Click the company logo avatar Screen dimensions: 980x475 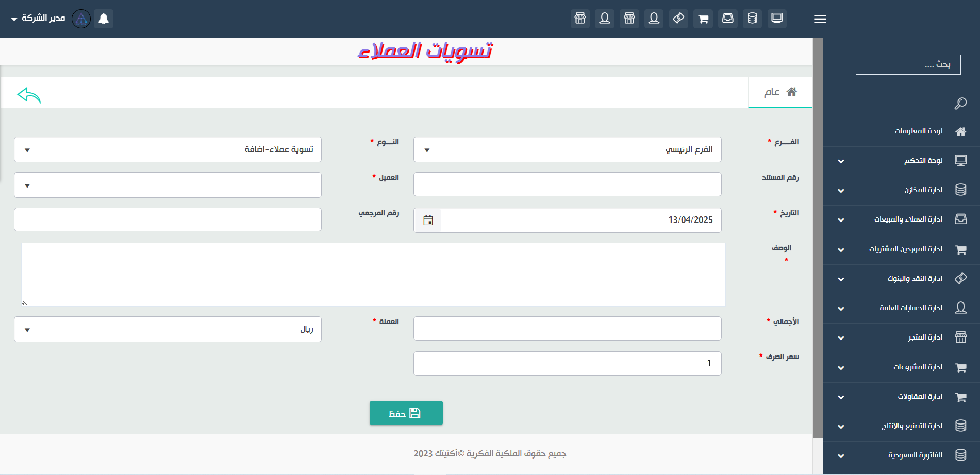tap(81, 19)
